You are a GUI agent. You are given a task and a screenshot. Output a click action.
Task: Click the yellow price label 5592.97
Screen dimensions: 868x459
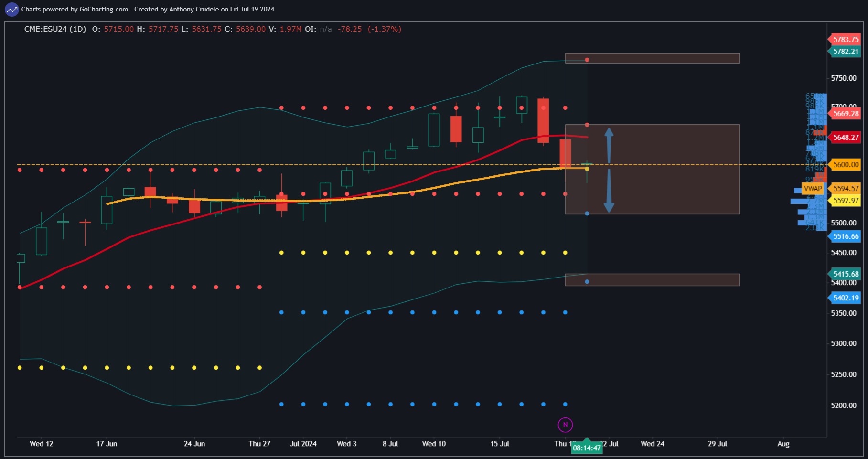[x=845, y=200]
